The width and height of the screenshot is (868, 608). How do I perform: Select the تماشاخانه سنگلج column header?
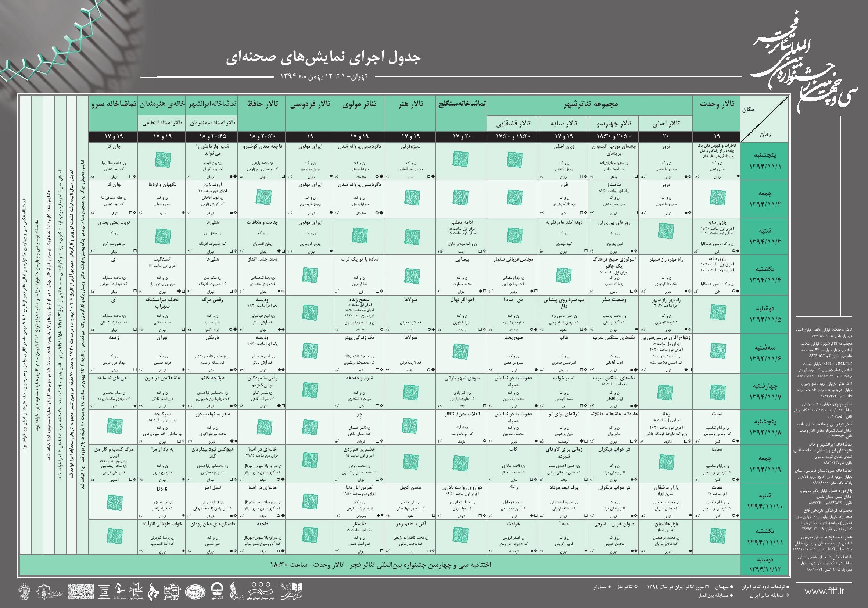tap(462, 113)
